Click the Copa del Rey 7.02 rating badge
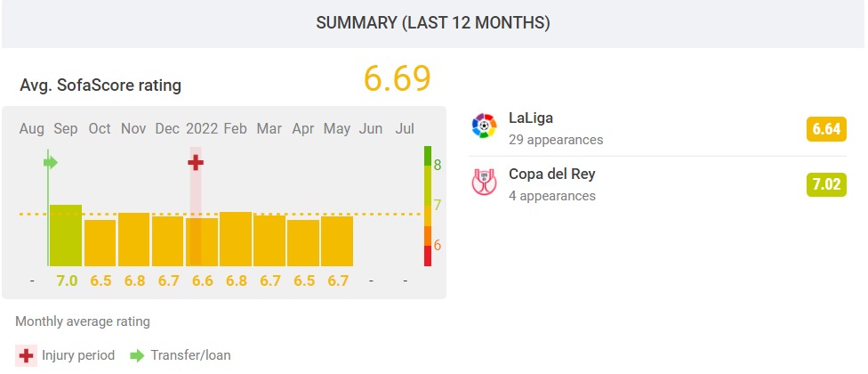Screen dimensions: 868x374 tap(826, 185)
